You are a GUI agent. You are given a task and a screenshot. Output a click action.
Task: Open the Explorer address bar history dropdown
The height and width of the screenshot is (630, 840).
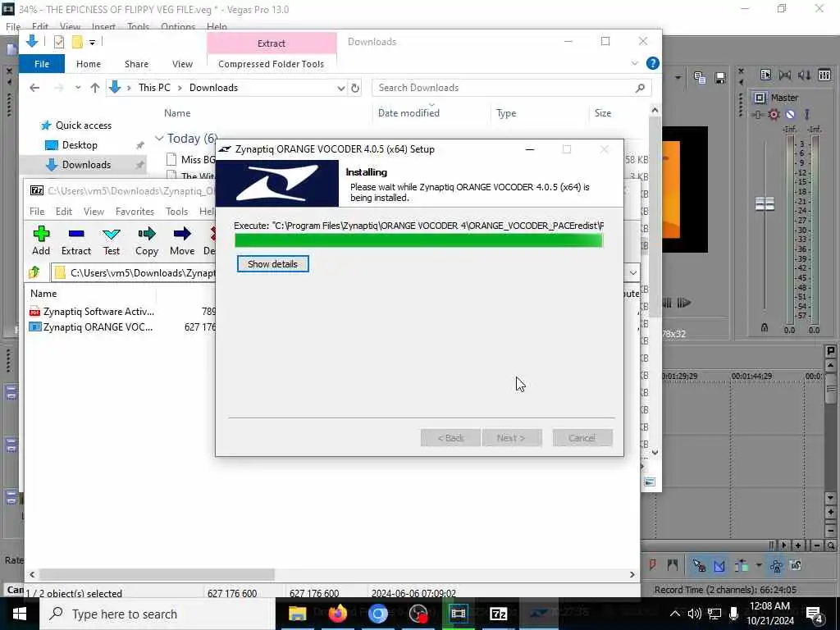pos(340,88)
